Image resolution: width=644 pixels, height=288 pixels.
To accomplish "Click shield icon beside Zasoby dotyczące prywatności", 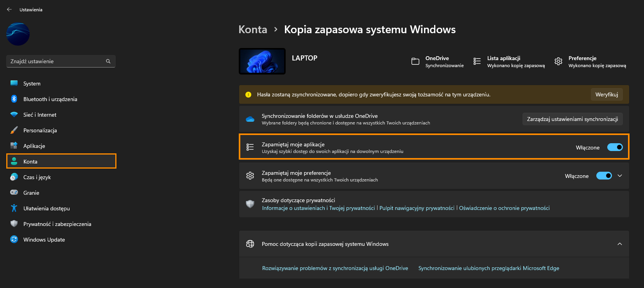I will (x=250, y=204).
